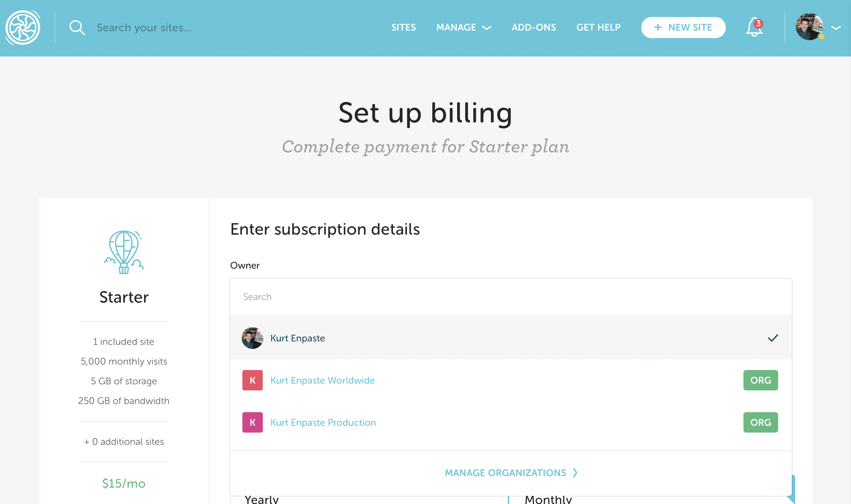This screenshot has width=851, height=504.
Task: Click the red K icon for Worldwide
Action: 252,380
